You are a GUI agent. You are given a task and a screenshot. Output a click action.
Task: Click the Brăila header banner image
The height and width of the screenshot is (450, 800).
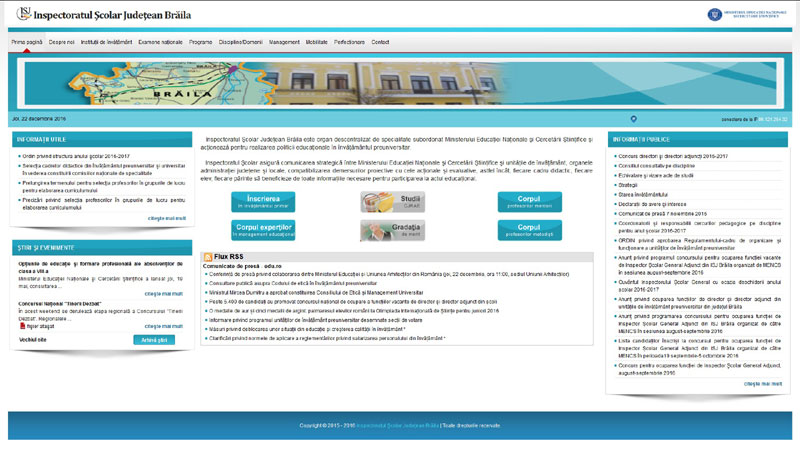point(400,80)
